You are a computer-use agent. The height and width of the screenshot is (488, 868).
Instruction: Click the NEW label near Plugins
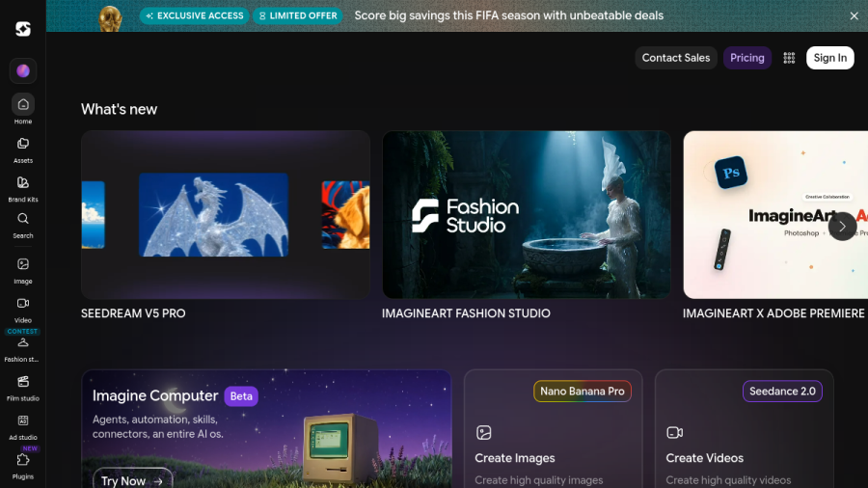[30, 448]
